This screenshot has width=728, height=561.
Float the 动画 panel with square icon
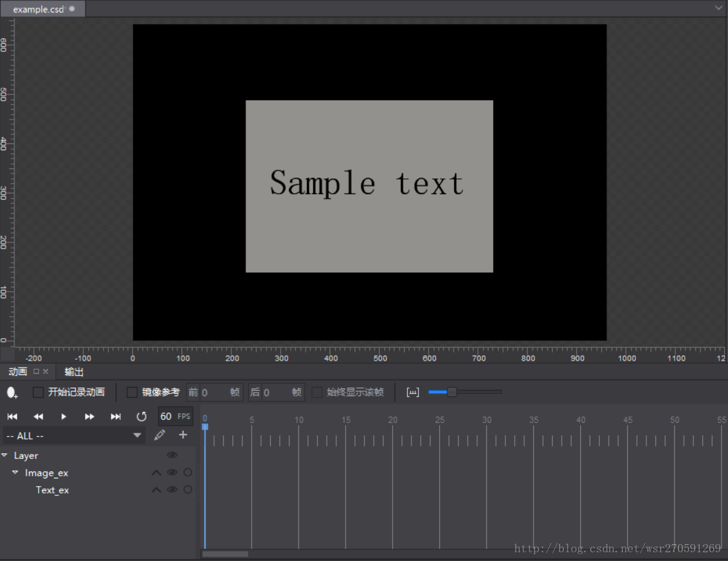36,371
